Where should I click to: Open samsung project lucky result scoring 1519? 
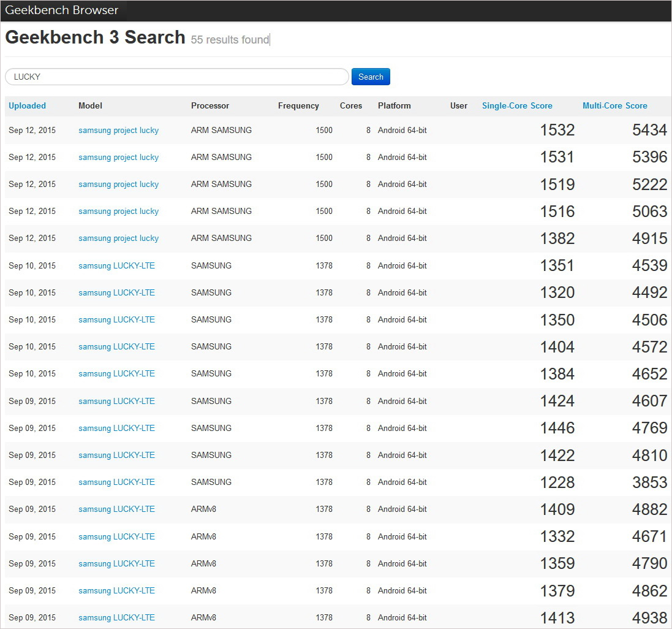pos(118,185)
